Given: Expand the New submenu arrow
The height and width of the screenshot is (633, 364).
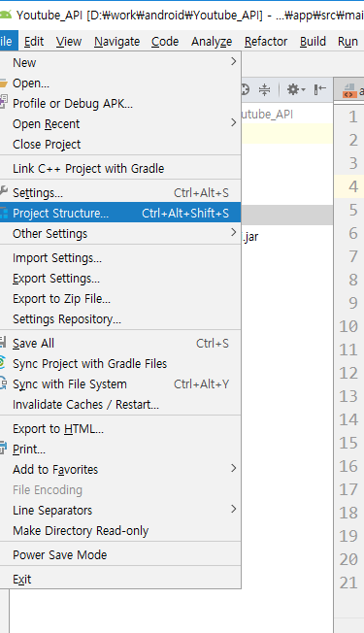Looking at the screenshot, I should click(233, 62).
